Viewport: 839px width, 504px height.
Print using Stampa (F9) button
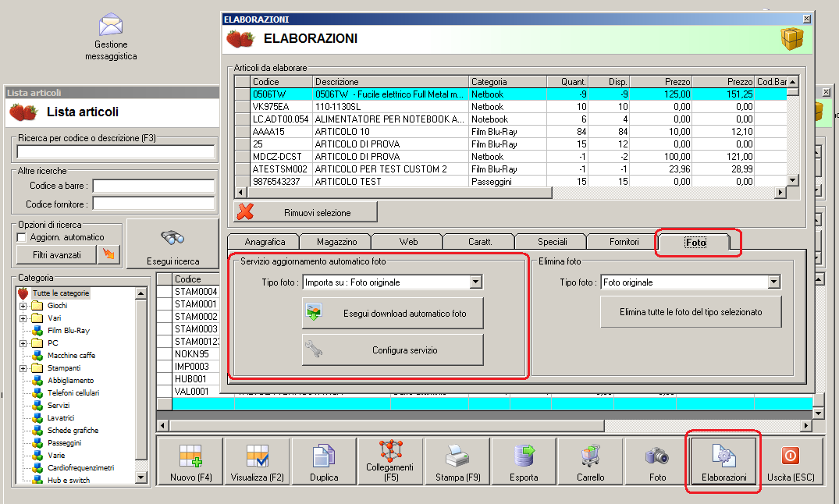tap(457, 463)
